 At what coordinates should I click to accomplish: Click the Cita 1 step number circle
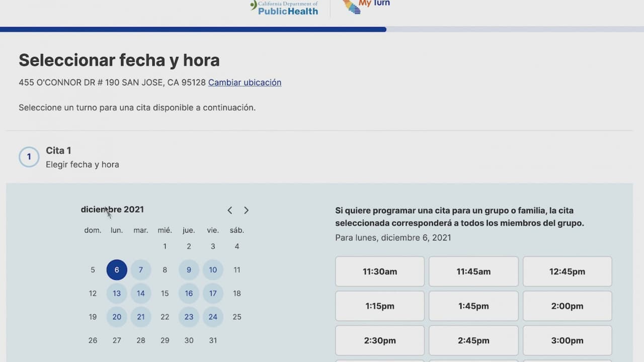pyautogui.click(x=29, y=157)
